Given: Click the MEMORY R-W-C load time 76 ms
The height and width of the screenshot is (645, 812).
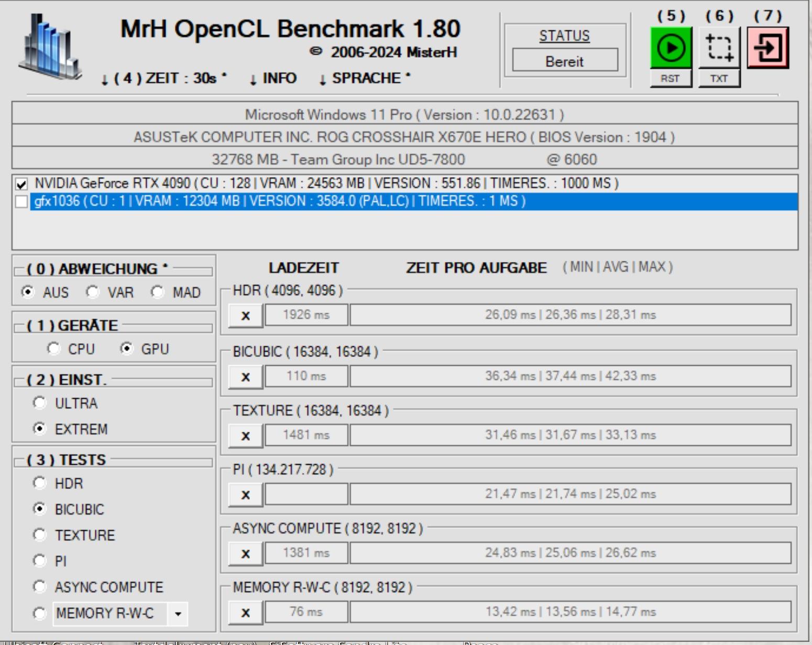Looking at the screenshot, I should (x=306, y=612).
